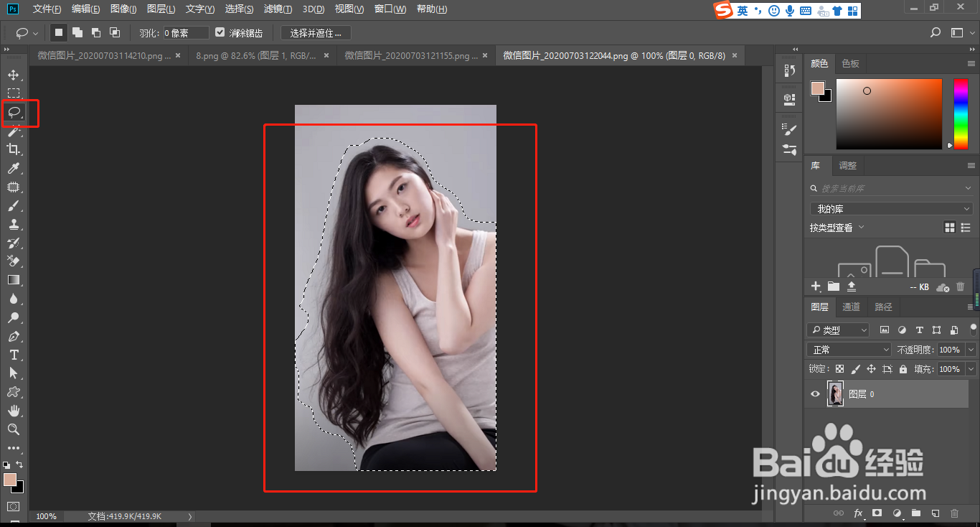Hide layer 图层 0 via eye icon
980x527 pixels.
(815, 394)
